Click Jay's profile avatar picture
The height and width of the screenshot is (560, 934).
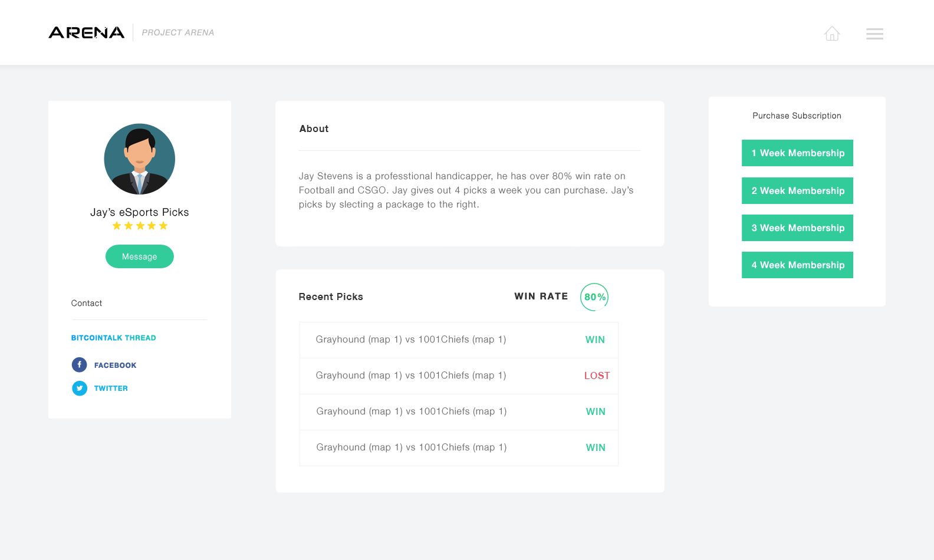140,159
